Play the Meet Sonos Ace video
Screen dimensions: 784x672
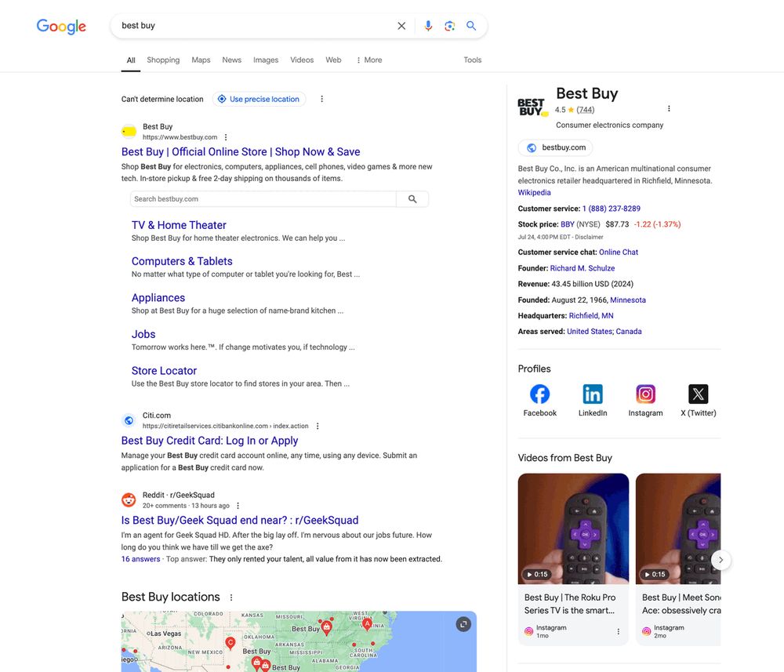pos(678,529)
